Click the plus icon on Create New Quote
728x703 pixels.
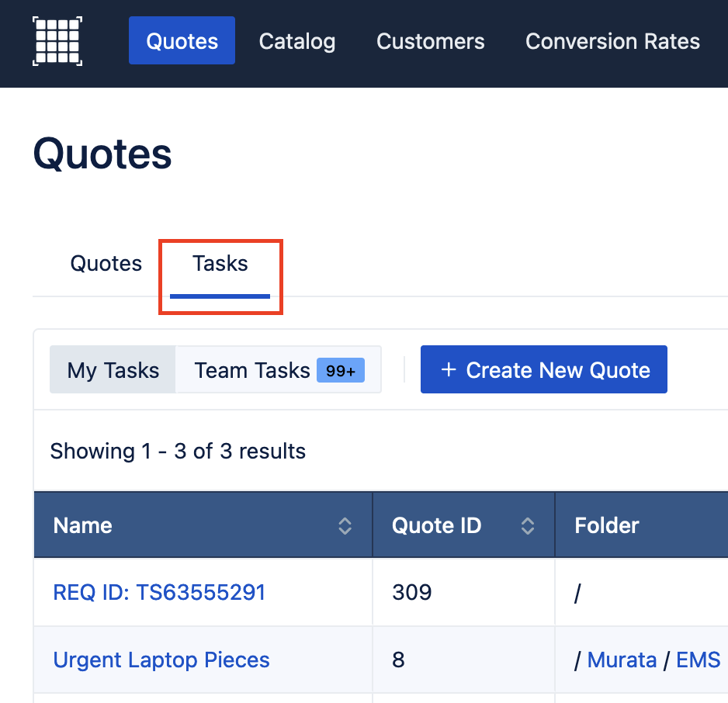pos(449,370)
